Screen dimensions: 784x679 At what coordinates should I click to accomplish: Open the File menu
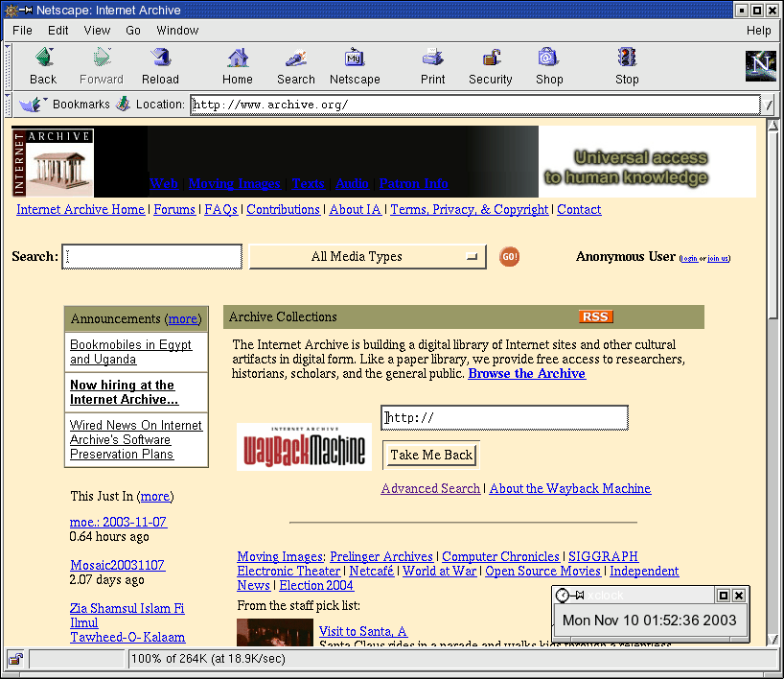pyautogui.click(x=22, y=31)
